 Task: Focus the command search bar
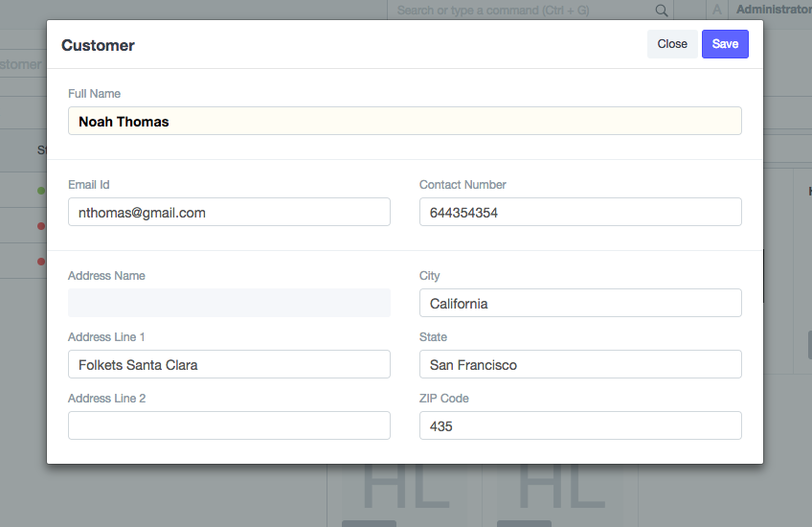522,10
